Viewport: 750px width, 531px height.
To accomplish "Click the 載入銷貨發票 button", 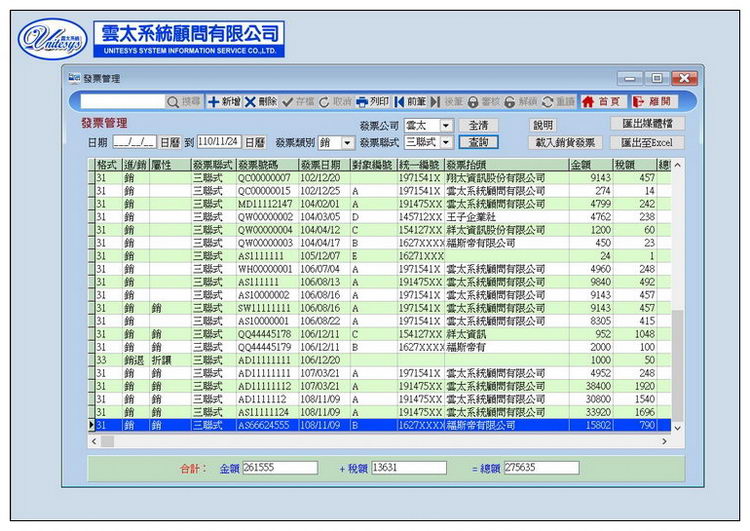I will 563,143.
